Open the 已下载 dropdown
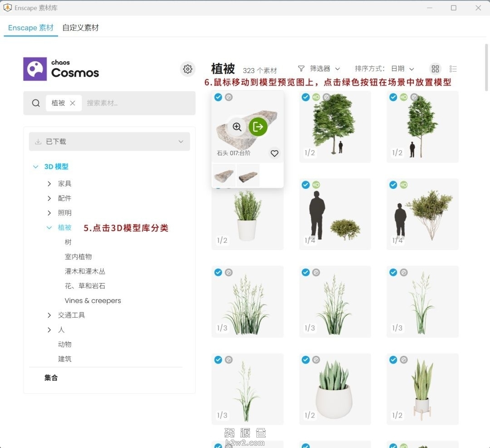The width and height of the screenshot is (490, 448). click(x=109, y=141)
